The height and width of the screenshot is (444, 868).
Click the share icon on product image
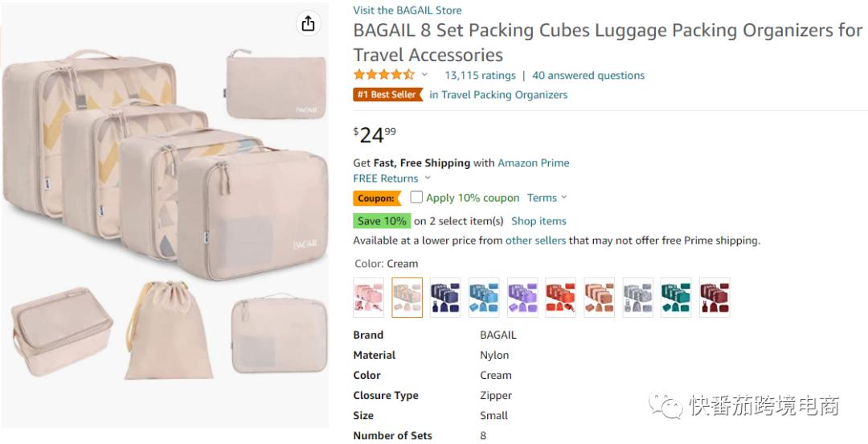[308, 24]
